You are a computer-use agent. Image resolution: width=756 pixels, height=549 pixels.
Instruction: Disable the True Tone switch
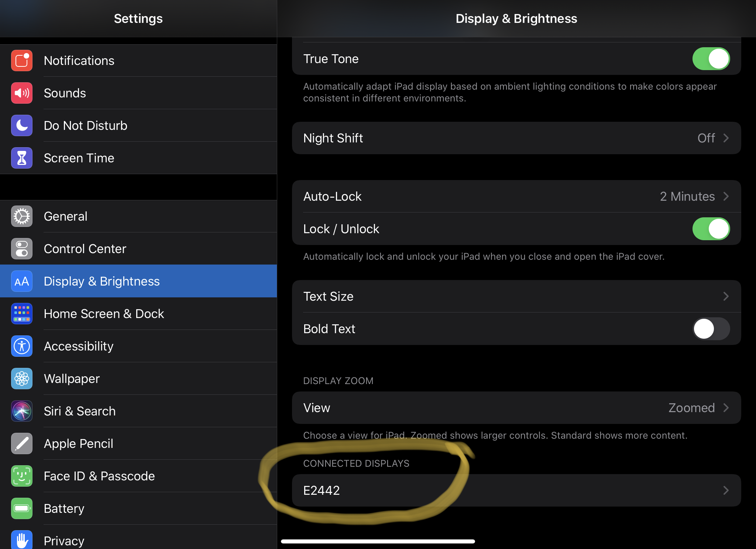[x=711, y=59]
